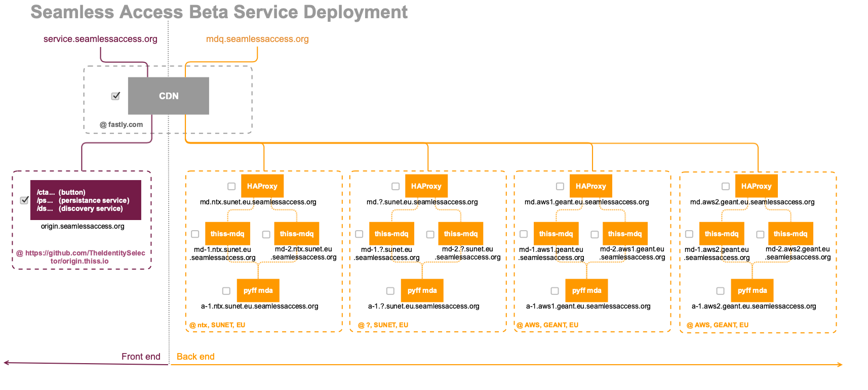This screenshot has width=868, height=390.
Task: Click the '@ fastly.com' caption
Action: [x=122, y=124]
